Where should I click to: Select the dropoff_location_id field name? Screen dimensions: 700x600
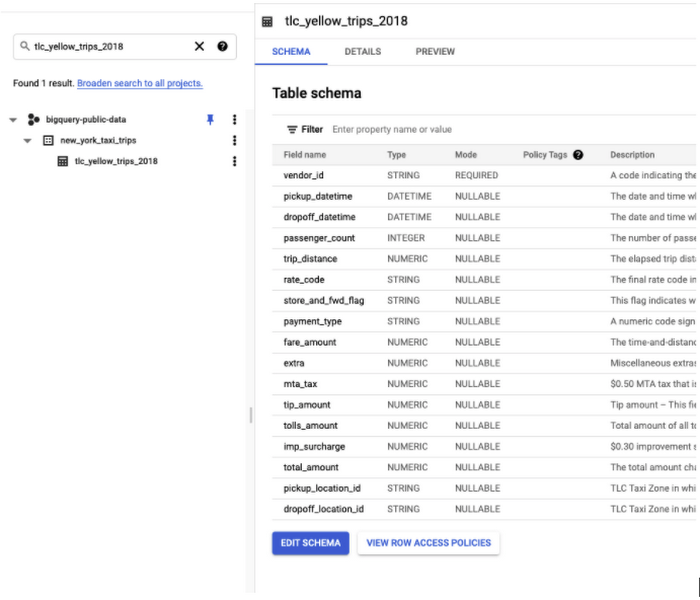(324, 509)
